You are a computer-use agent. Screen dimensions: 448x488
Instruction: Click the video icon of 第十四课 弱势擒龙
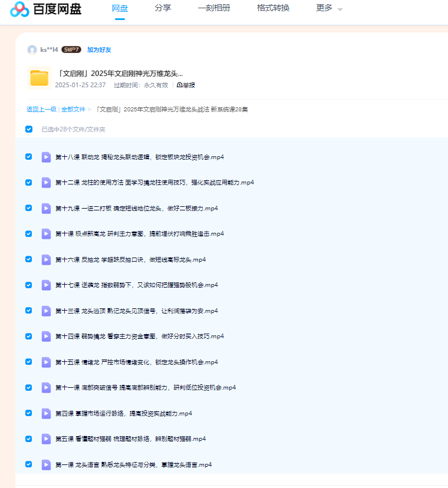46,337
